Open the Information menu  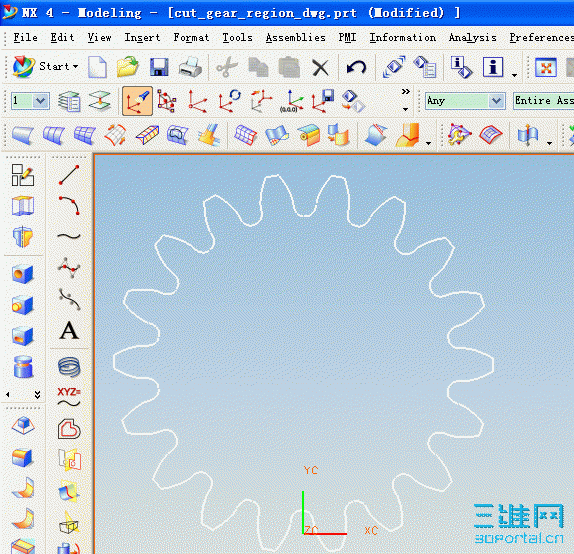point(402,38)
